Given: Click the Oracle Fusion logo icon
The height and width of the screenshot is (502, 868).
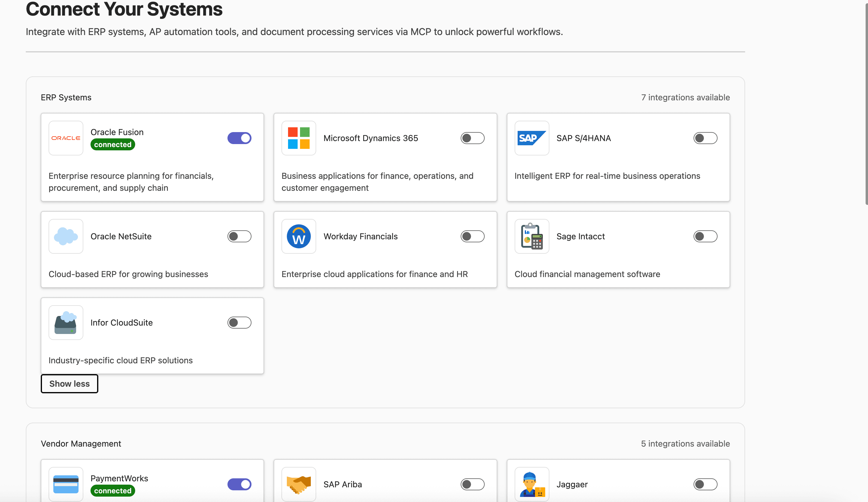Looking at the screenshot, I should click(x=66, y=138).
